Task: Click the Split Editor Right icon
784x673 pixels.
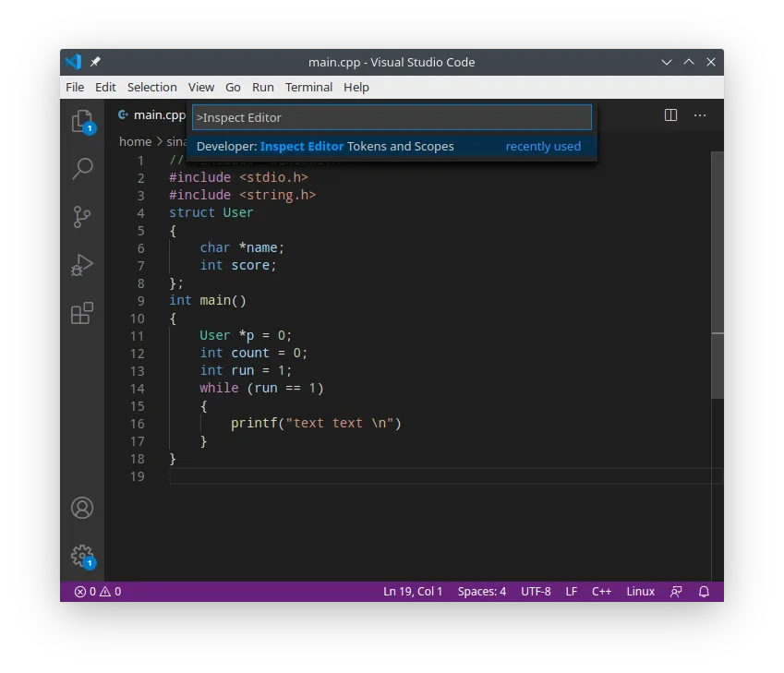Action: tap(670, 115)
